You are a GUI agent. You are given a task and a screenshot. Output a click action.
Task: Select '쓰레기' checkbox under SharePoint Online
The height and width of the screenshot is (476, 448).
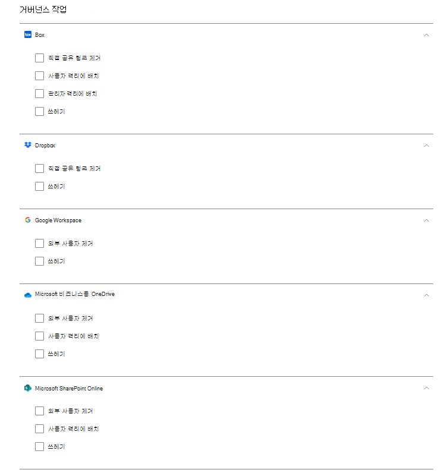tap(40, 447)
